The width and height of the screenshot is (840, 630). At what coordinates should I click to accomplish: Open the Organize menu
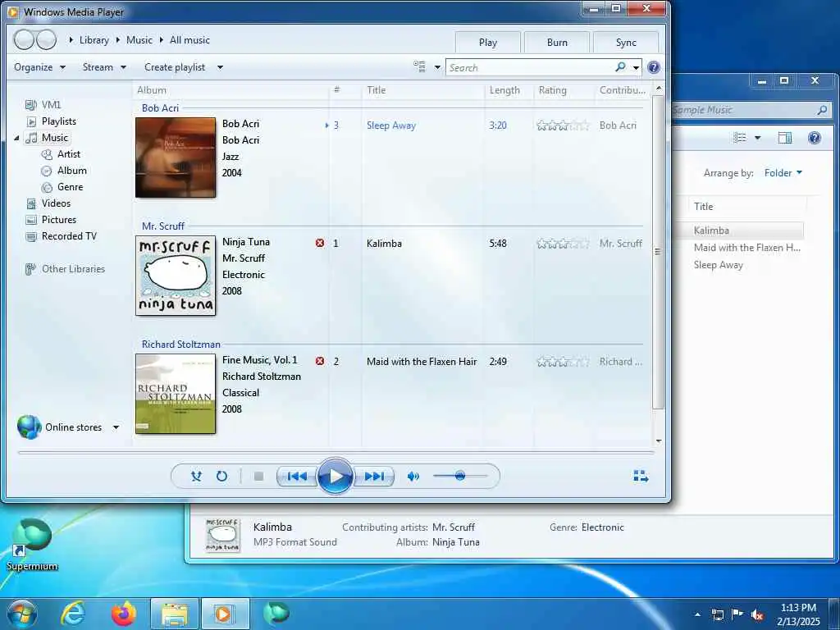[39, 67]
